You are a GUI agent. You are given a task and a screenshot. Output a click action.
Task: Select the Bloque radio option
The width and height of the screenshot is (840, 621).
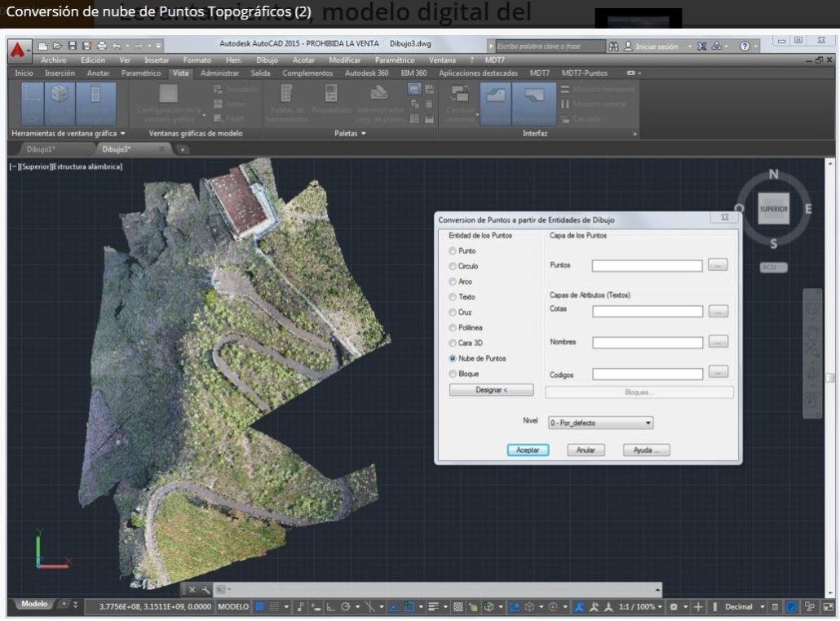(453, 374)
